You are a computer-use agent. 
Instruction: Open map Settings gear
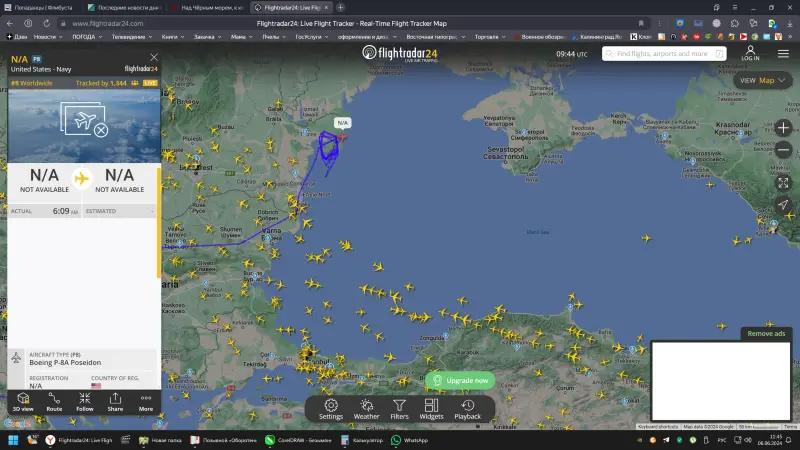coord(331,409)
